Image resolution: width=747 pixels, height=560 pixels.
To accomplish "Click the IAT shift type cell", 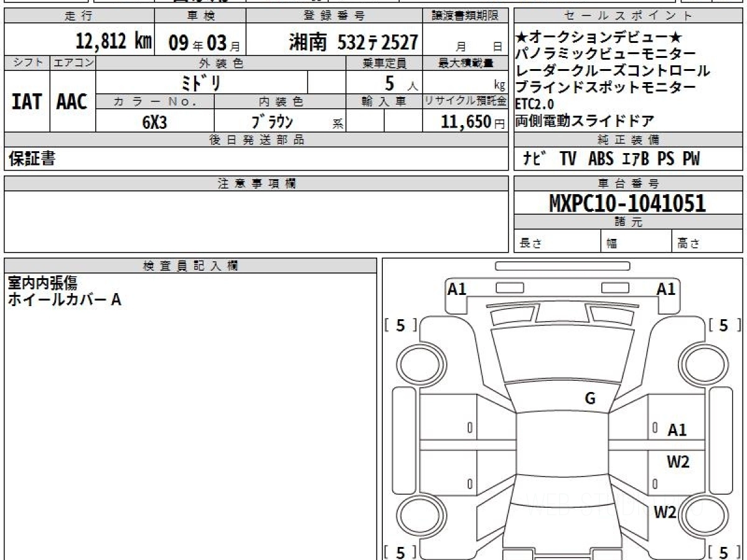I will 27,102.
